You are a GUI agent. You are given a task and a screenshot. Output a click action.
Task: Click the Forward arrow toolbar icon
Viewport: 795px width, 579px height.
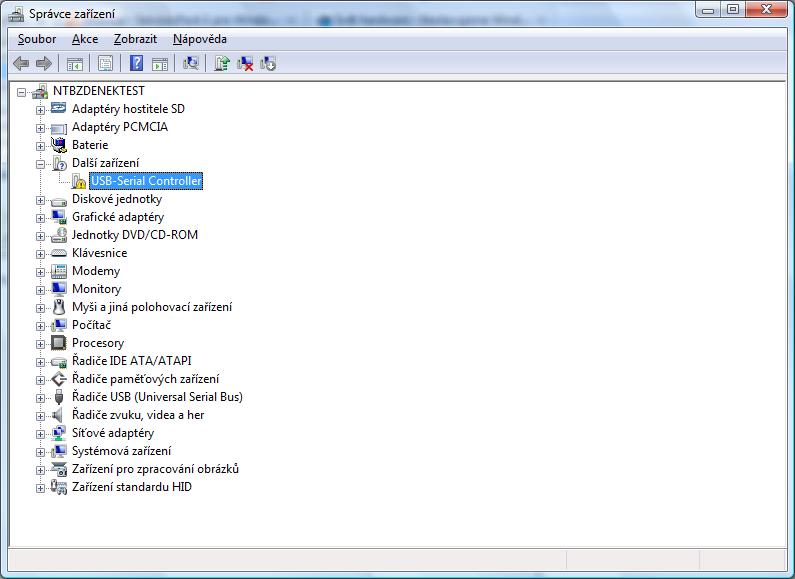[44, 63]
